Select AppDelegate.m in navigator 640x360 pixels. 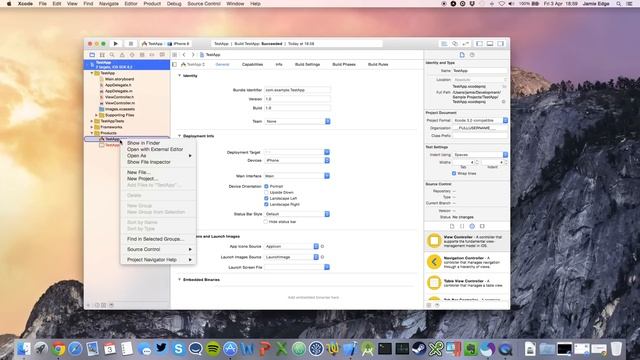point(118,91)
